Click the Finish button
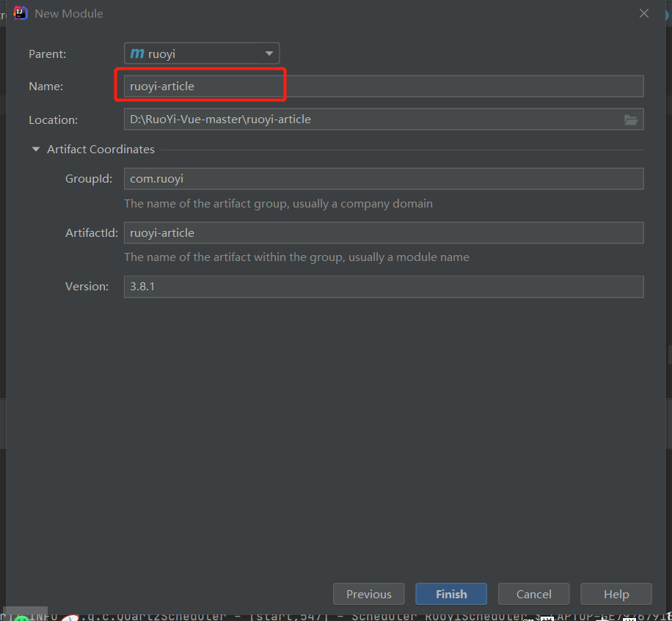This screenshot has height=621, width=672. 451,594
